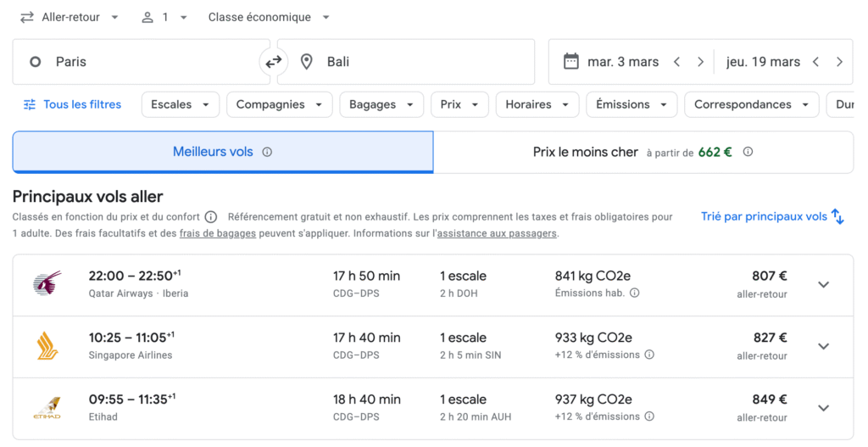Click the swap origin and destination icon
Image resolution: width=868 pixels, height=447 pixels.
point(274,62)
